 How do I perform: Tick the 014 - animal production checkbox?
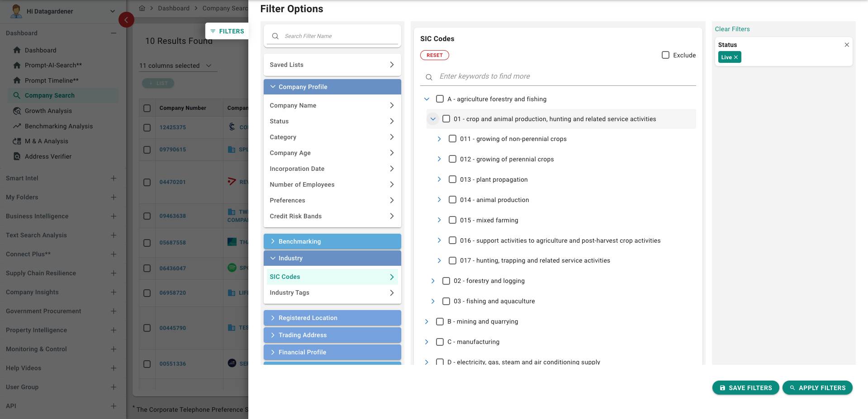coord(452,200)
